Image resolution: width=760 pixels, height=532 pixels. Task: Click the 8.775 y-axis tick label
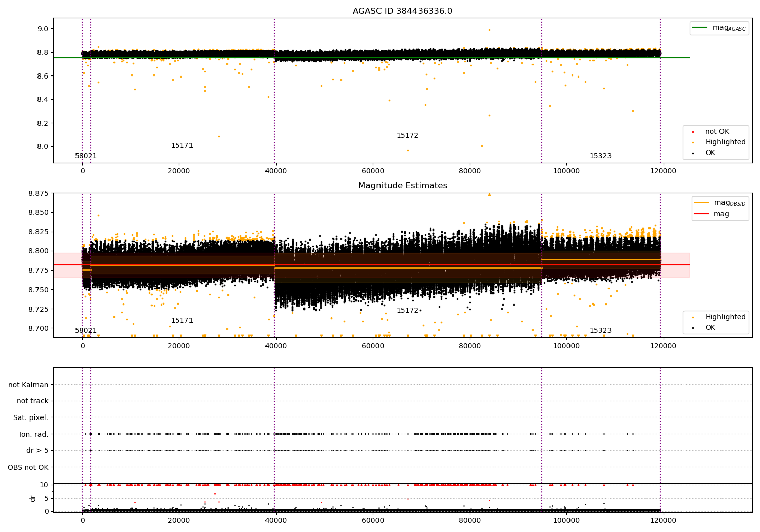[x=39, y=271]
